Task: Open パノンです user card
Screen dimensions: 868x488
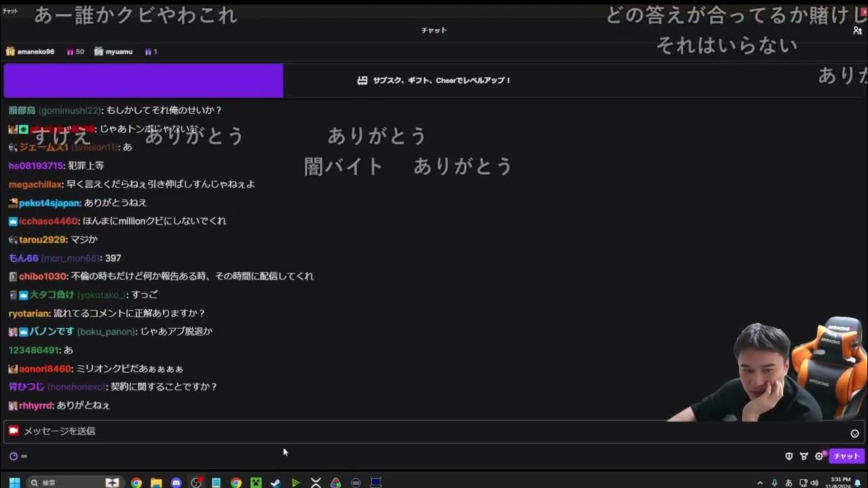Action: coord(52,331)
